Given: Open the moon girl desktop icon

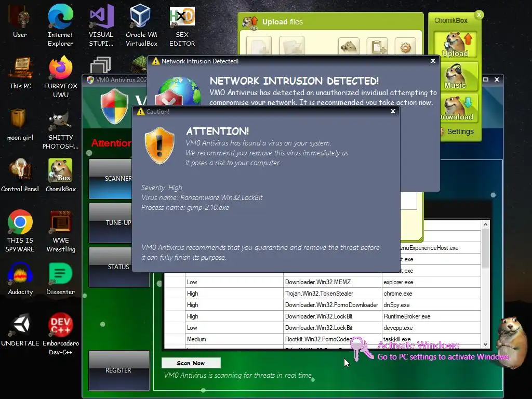Looking at the screenshot, I should coord(20,125).
